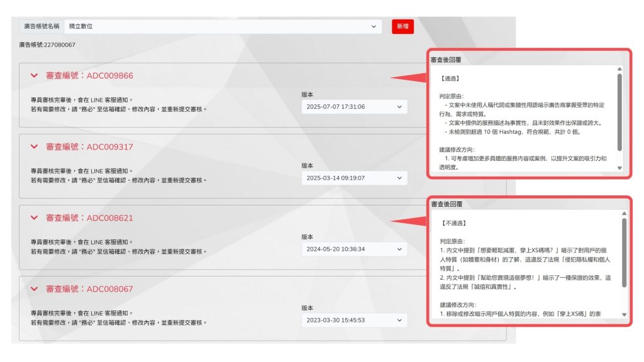Click the scrollbar thumb in the 【通過】 panel
The image size is (644, 362).
coord(619,112)
